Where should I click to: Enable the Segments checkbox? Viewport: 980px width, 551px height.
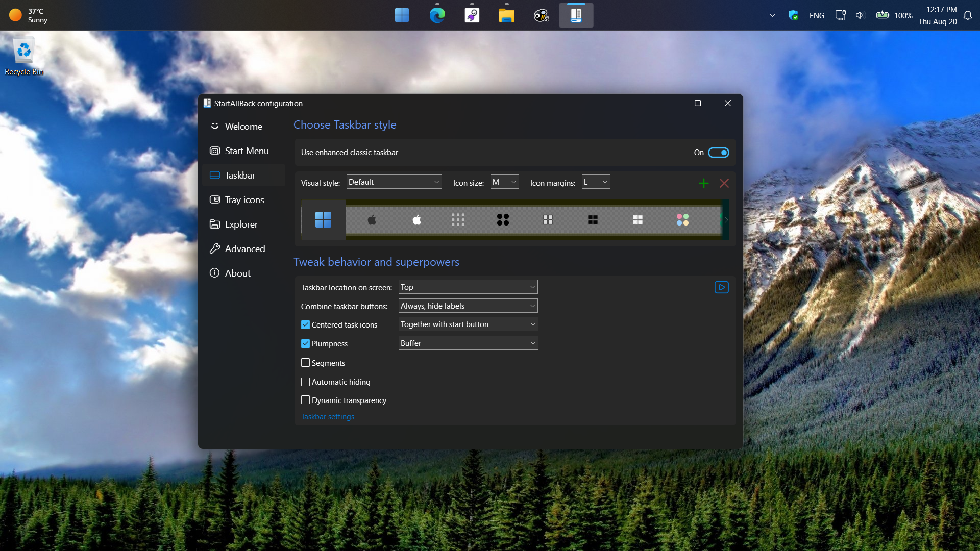pyautogui.click(x=306, y=363)
